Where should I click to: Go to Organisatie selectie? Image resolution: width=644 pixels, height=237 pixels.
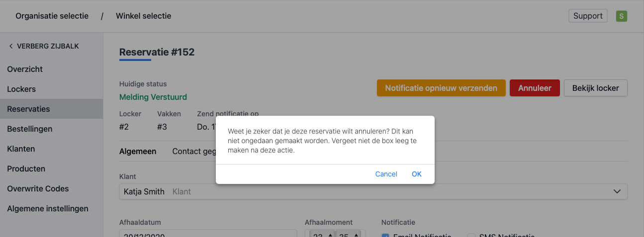click(x=52, y=16)
